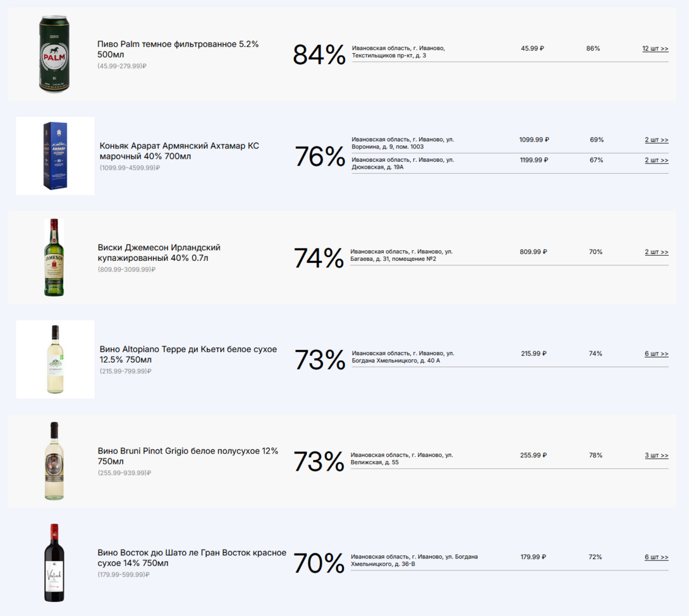This screenshot has width=689, height=616.
Task: Open the Jameson '2 шт >>' link
Action: [x=656, y=252]
